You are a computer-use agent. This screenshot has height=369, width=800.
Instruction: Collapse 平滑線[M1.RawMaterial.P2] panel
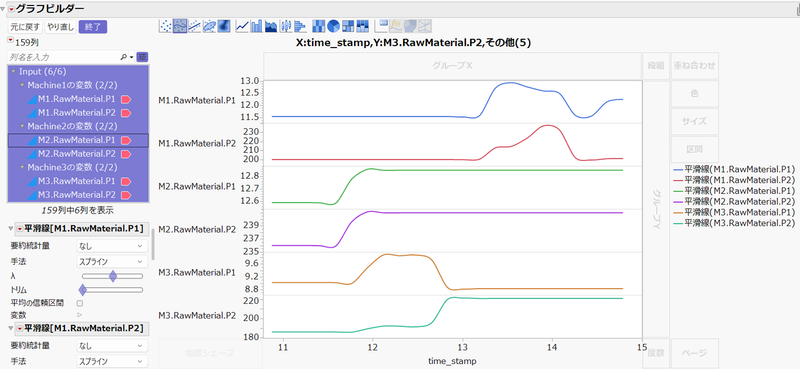pos(11,328)
